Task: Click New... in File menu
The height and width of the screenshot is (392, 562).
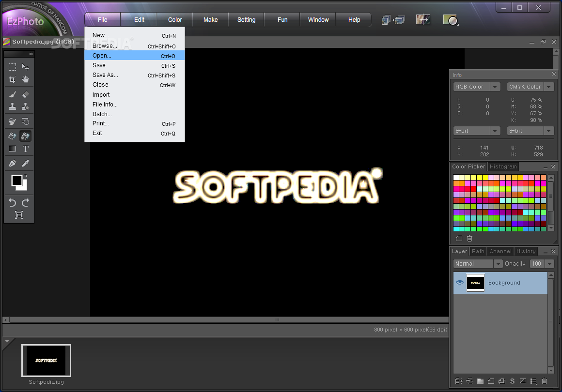Action: [x=134, y=35]
